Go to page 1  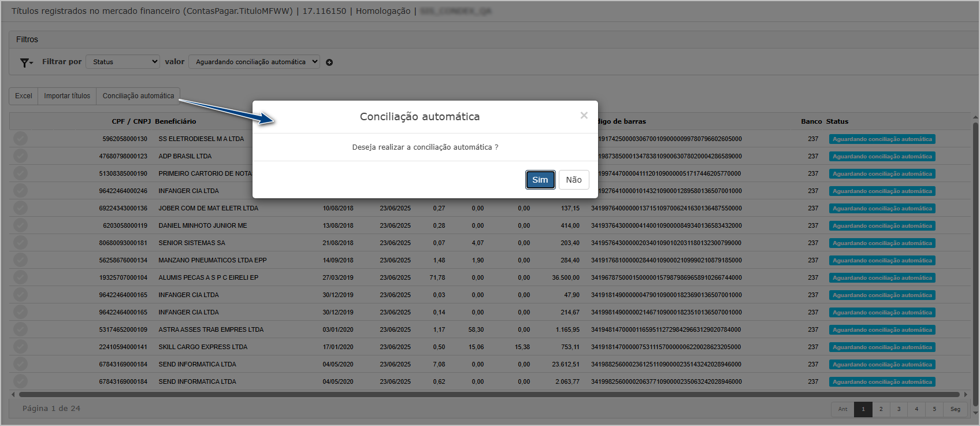click(863, 409)
